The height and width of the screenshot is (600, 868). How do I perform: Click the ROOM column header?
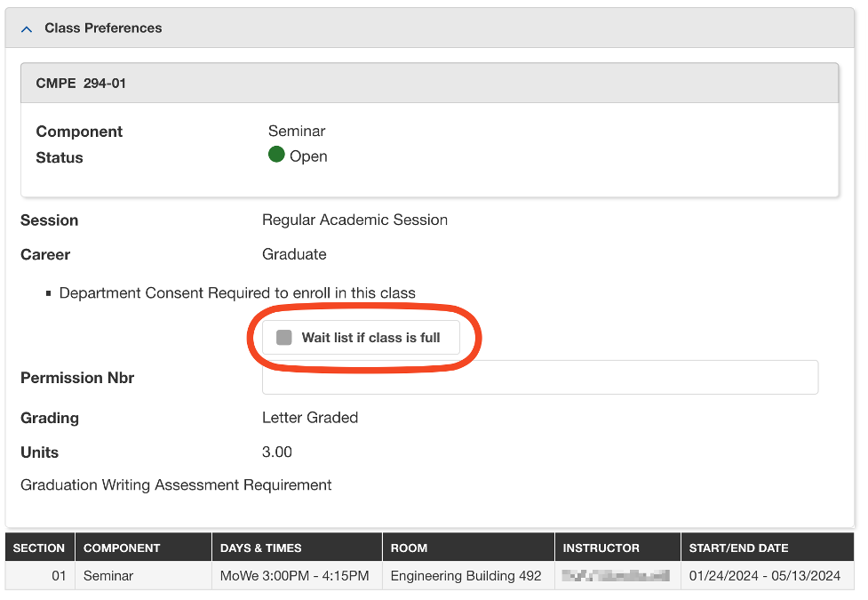coord(407,547)
